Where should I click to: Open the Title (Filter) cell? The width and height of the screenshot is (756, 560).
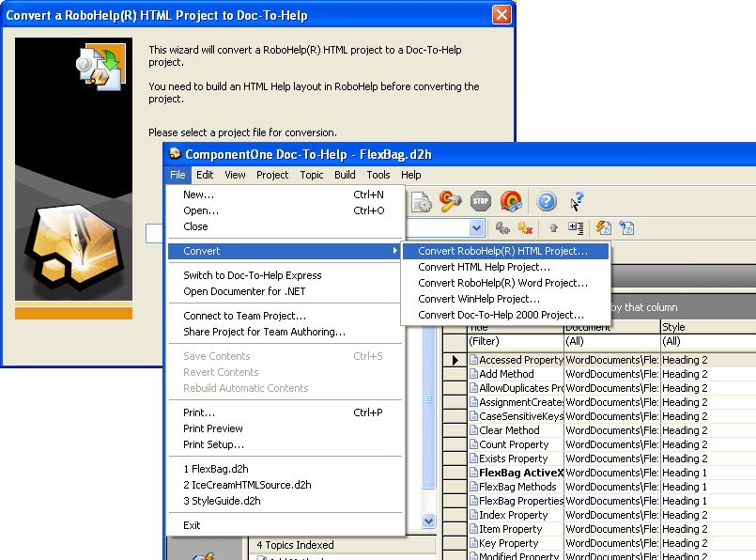(x=516, y=341)
